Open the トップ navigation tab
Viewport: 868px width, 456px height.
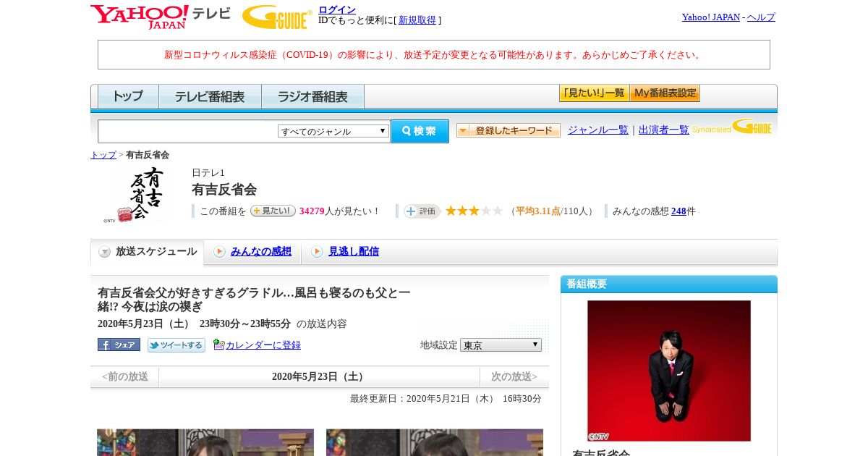[x=128, y=96]
